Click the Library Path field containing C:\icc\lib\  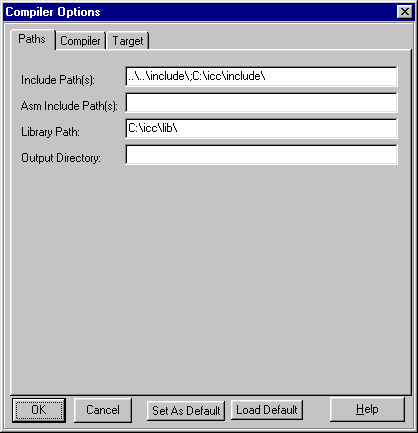(x=262, y=128)
